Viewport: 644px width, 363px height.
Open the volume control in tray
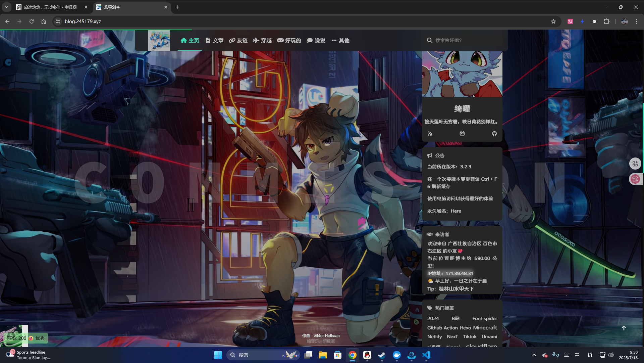[x=611, y=355]
